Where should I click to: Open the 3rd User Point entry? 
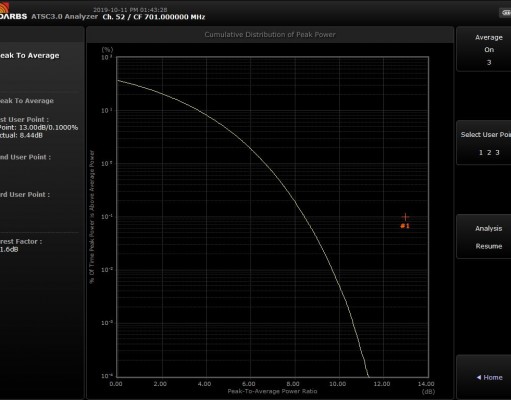pyautogui.click(x=25, y=194)
